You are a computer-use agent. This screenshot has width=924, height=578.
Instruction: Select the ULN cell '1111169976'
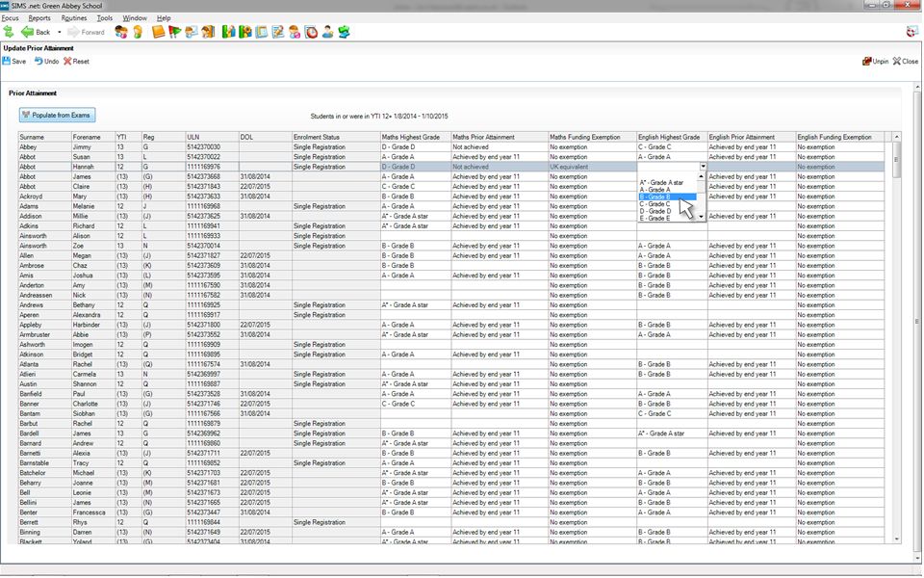[x=212, y=167]
